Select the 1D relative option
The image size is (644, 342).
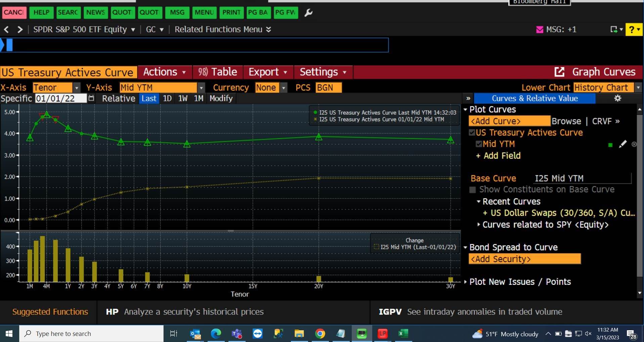coord(167,99)
